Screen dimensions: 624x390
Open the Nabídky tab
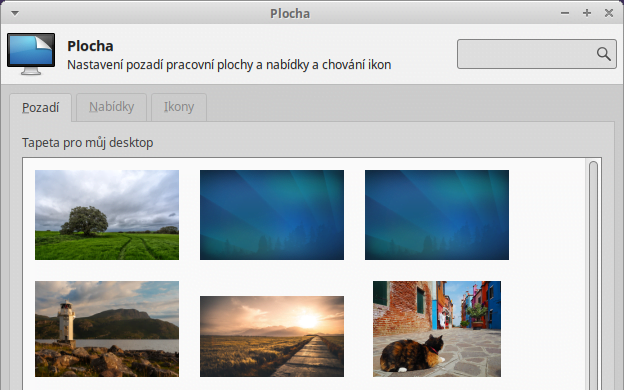click(x=111, y=107)
